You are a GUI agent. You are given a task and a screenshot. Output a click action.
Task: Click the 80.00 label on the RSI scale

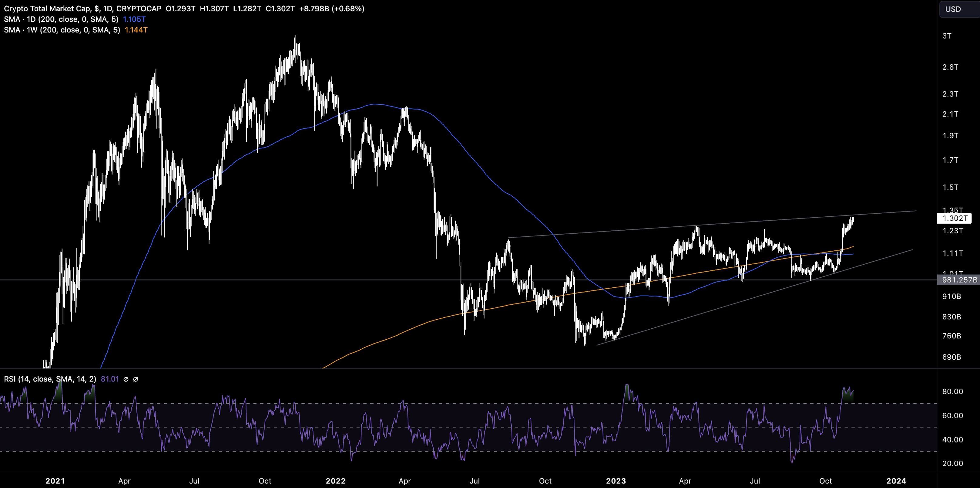pos(952,391)
